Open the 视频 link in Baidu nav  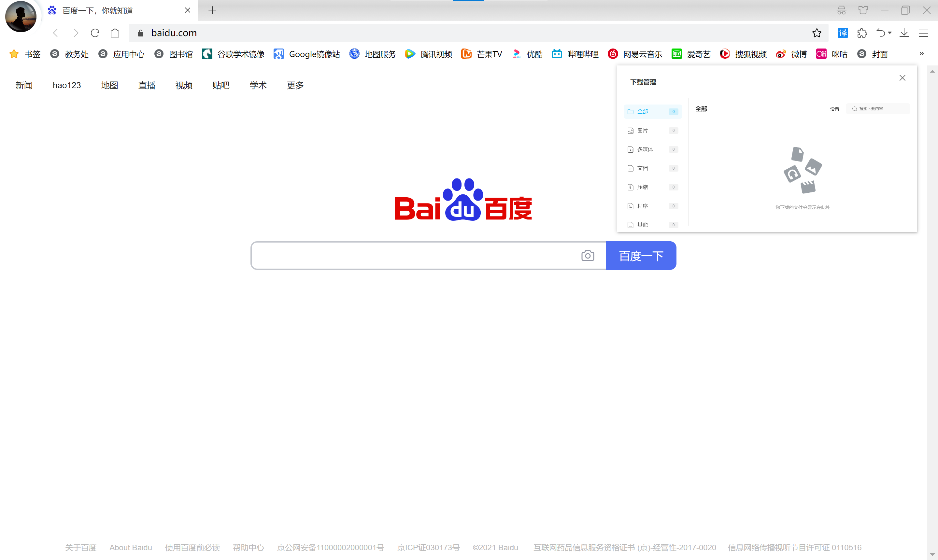184,85
